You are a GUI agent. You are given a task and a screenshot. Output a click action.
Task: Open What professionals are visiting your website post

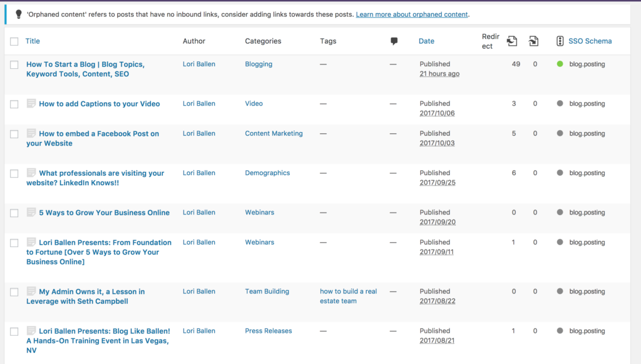[95, 178]
